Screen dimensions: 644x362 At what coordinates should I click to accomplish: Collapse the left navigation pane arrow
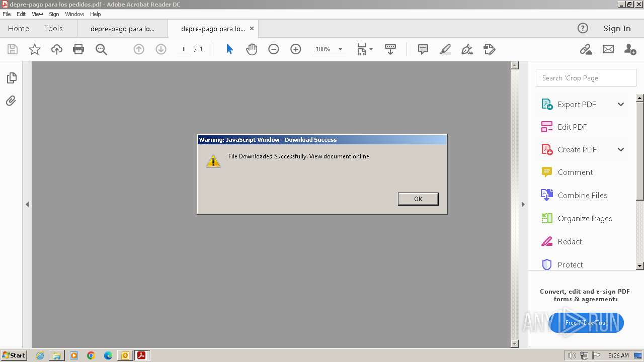[x=27, y=204]
